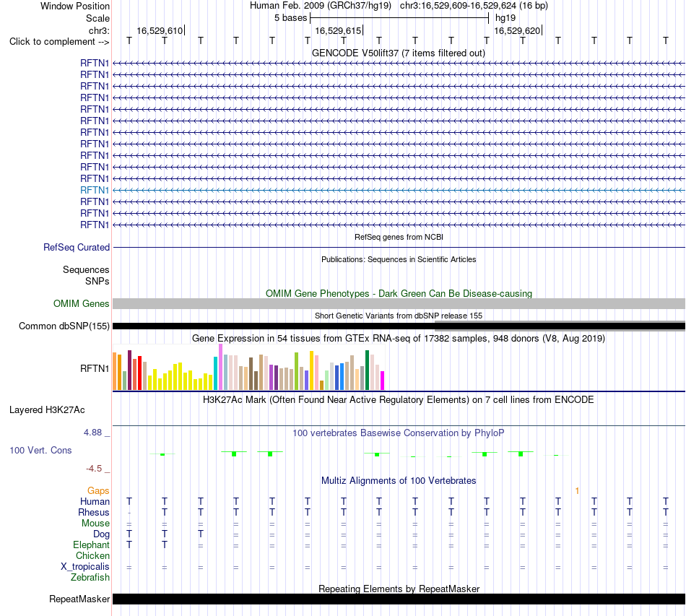Open '100 vertebrates Basewise Conservation by PhyloP' title
The height and width of the screenshot is (616, 686).
[399, 433]
